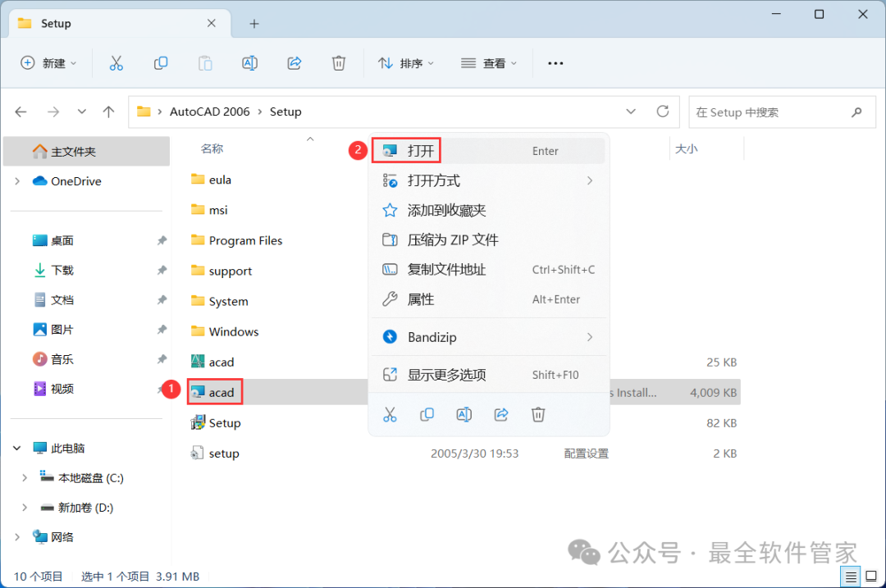
Task: Select the 25 KB acad file
Action: click(212, 362)
